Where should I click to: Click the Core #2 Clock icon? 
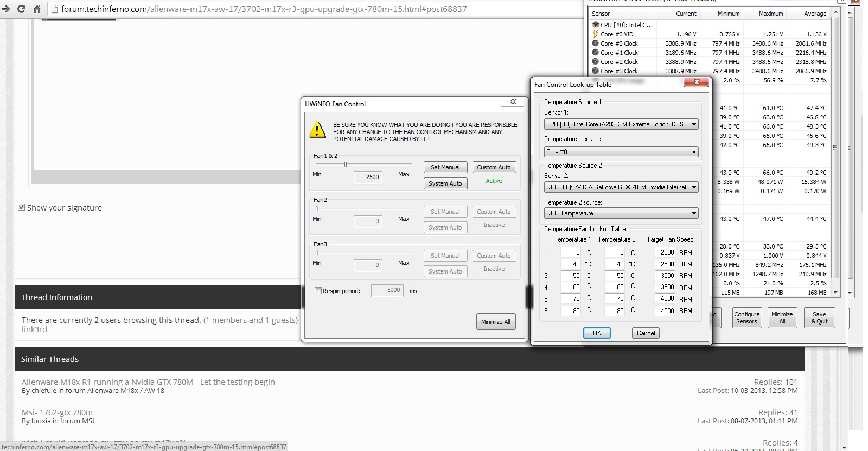click(596, 61)
